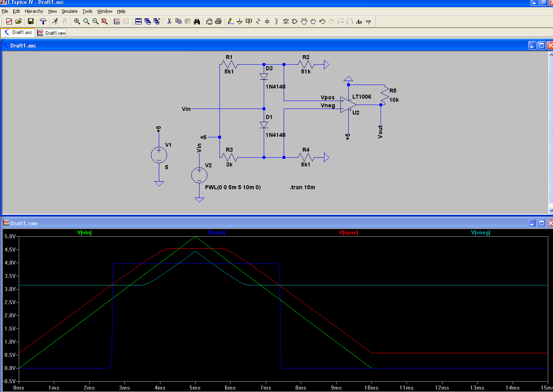This screenshot has width=553, height=392.
Task: Select the Resistor placement tool
Action: 258,22
